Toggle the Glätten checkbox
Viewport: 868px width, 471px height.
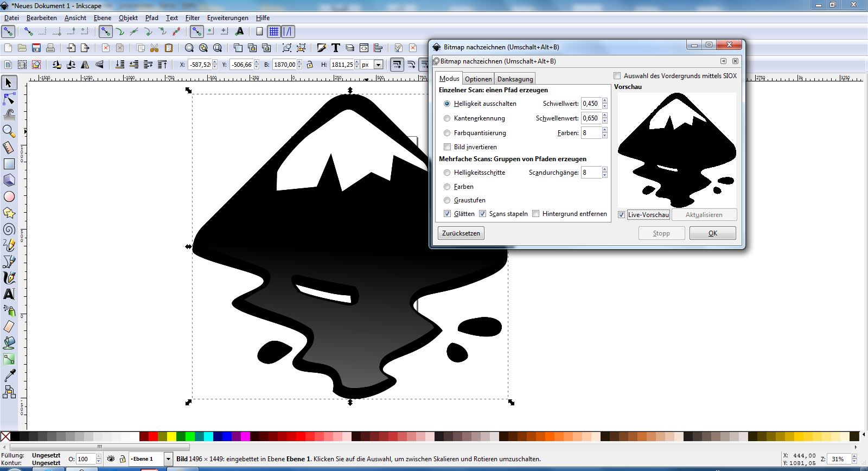448,214
